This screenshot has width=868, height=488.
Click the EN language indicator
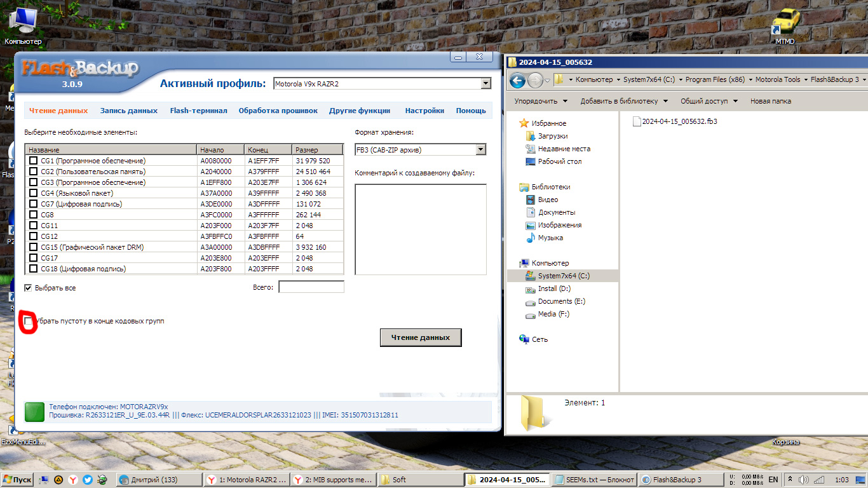pyautogui.click(x=773, y=480)
